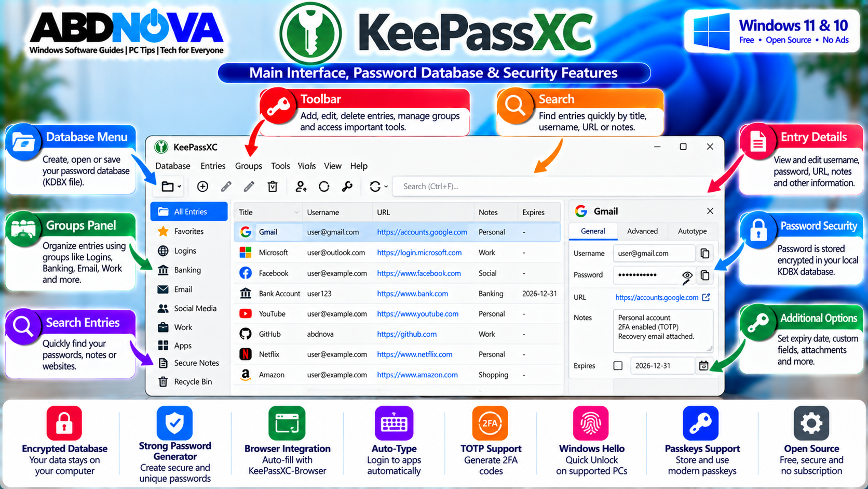The height and width of the screenshot is (489, 868).
Task: Click the Notes text area
Action: pyautogui.click(x=663, y=331)
